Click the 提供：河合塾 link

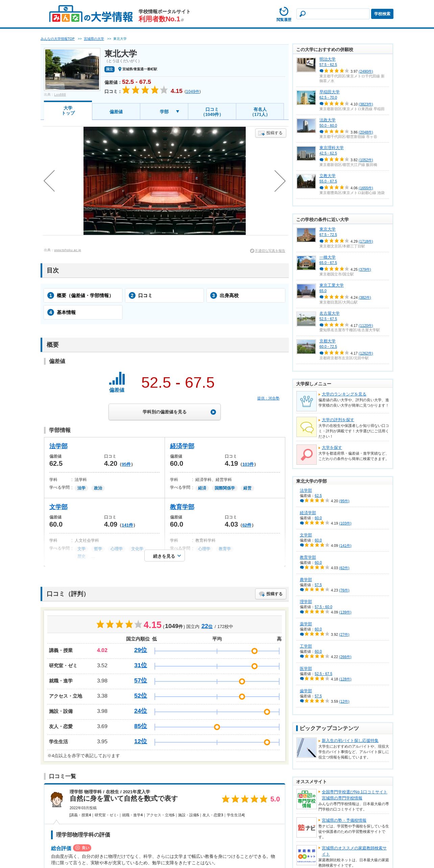(268, 398)
